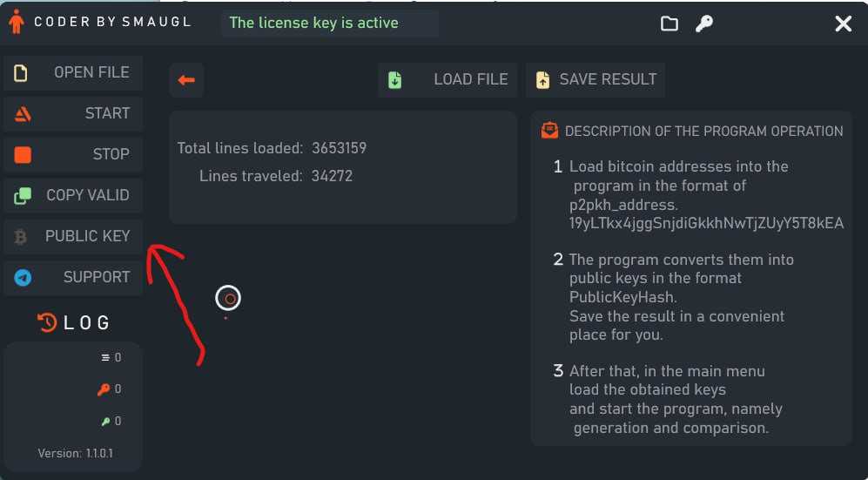The width and height of the screenshot is (868, 480).
Task: Close the program with the X button
Action: [x=843, y=24]
